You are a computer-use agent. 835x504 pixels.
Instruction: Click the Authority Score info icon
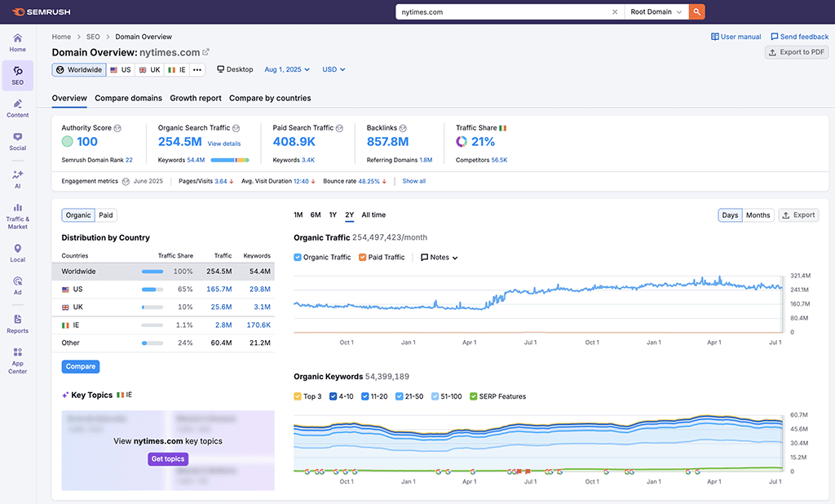coord(117,128)
